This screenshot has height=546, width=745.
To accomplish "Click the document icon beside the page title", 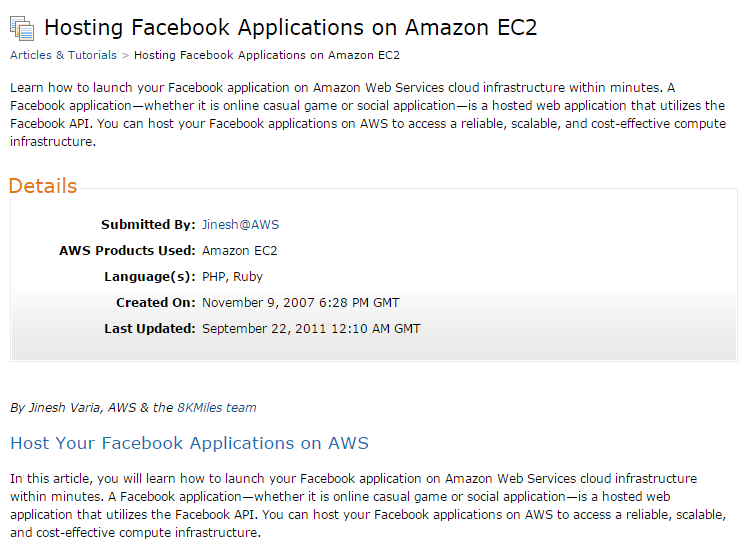I will pos(22,28).
